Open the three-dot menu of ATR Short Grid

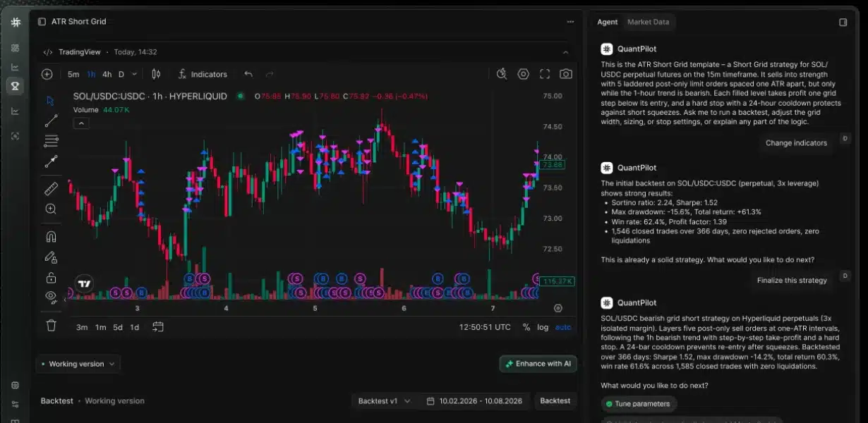click(570, 22)
